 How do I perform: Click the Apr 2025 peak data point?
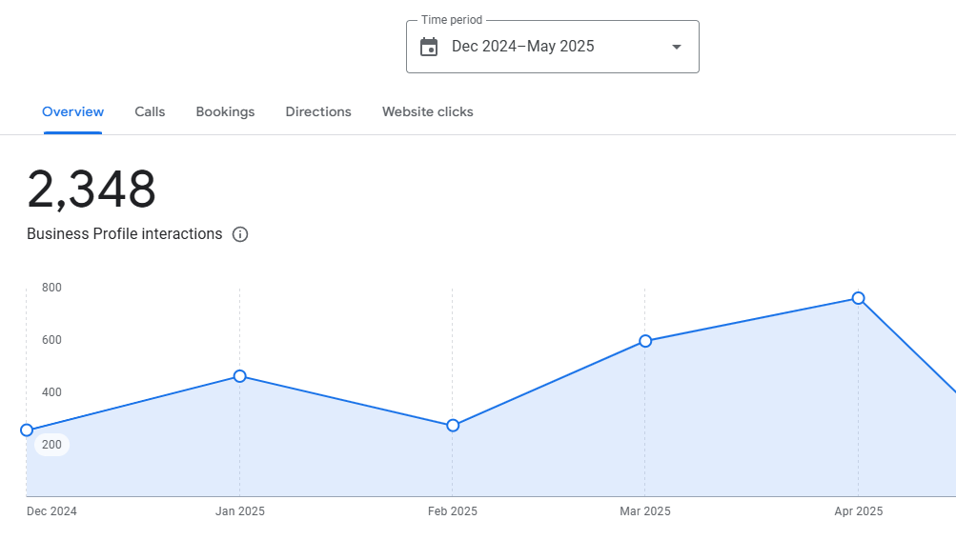[x=858, y=298]
